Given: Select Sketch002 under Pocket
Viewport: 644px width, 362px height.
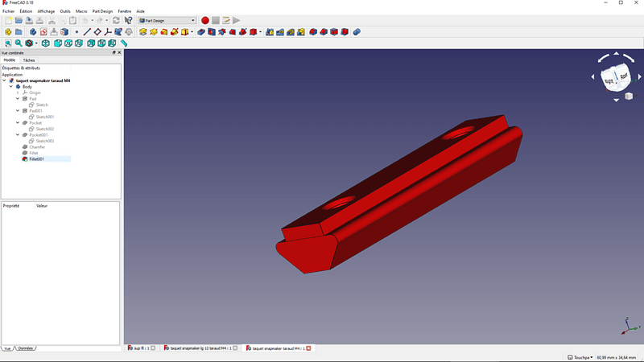Looking at the screenshot, I should pyautogui.click(x=45, y=129).
